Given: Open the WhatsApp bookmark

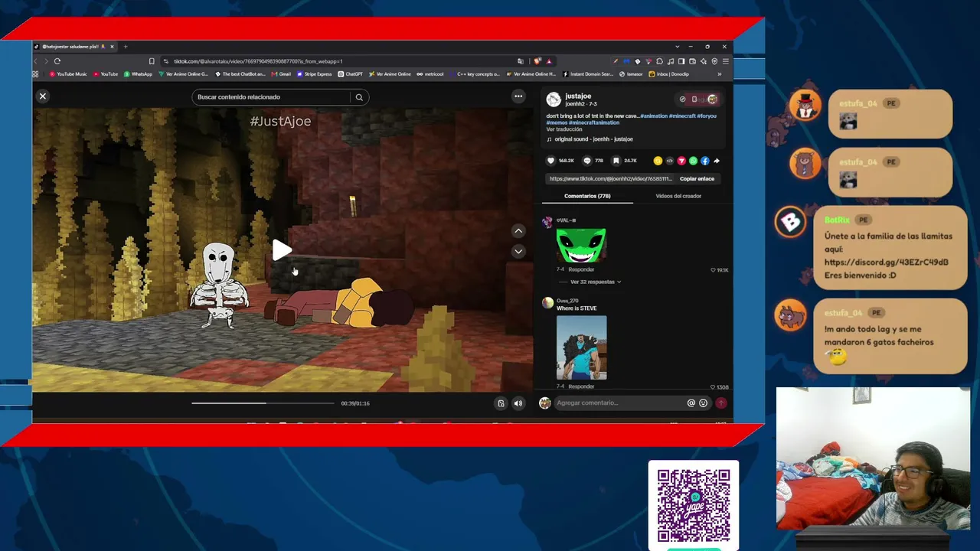Looking at the screenshot, I should point(138,74).
